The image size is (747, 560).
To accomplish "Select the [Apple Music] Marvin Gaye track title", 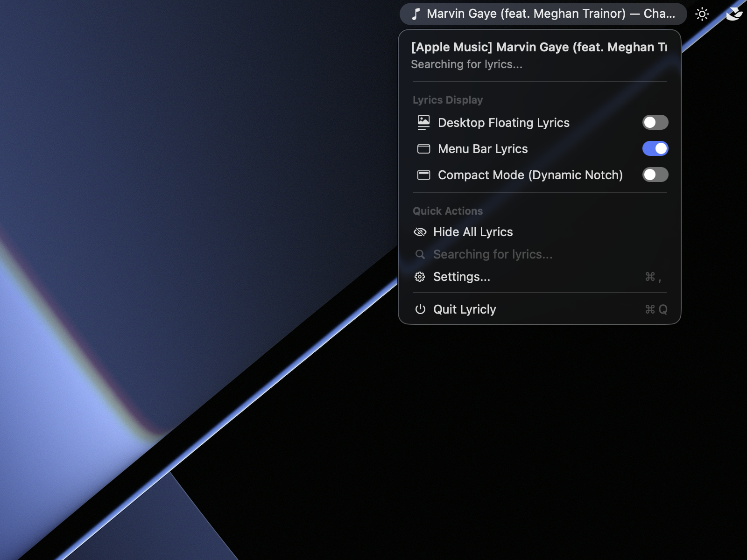I will pos(539,47).
